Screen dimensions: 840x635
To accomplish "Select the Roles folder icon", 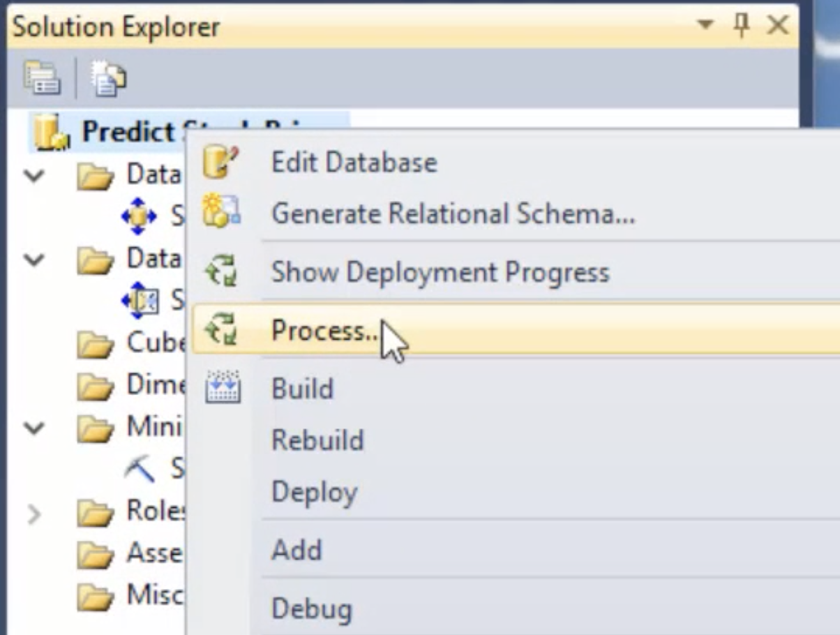I will click(x=95, y=514).
